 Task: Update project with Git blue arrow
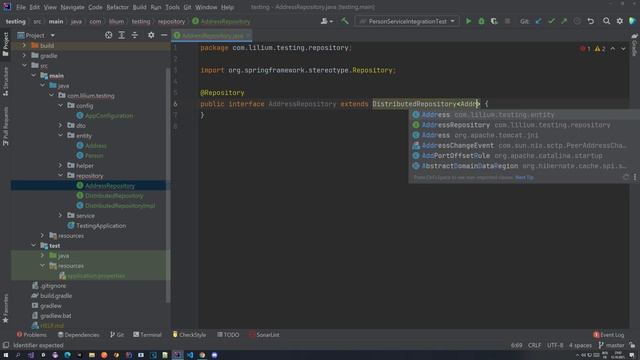(x=538, y=21)
